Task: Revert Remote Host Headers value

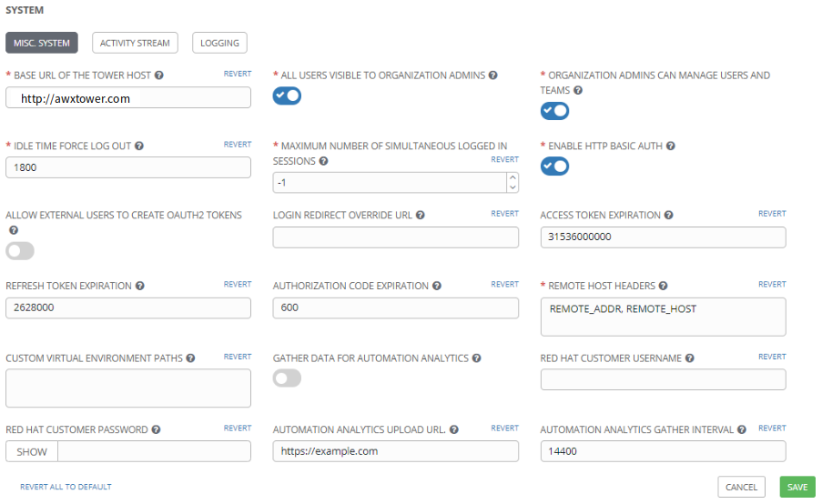Action: coord(772,284)
